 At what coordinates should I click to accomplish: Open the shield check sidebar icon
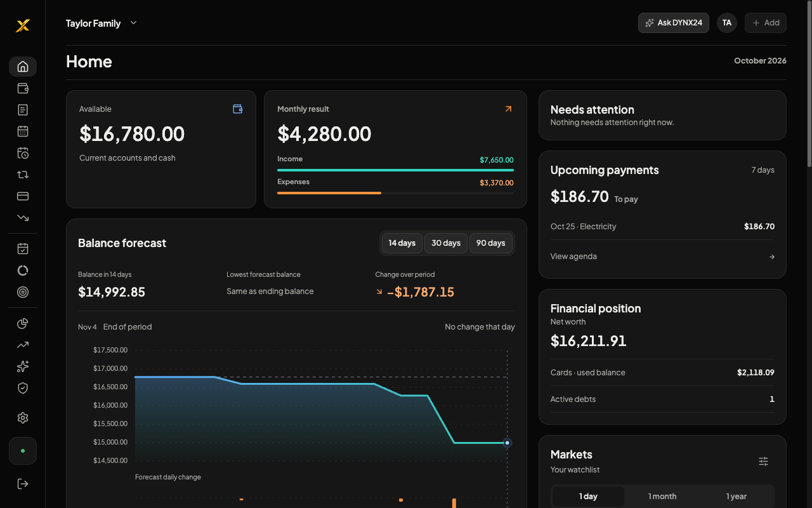(23, 388)
